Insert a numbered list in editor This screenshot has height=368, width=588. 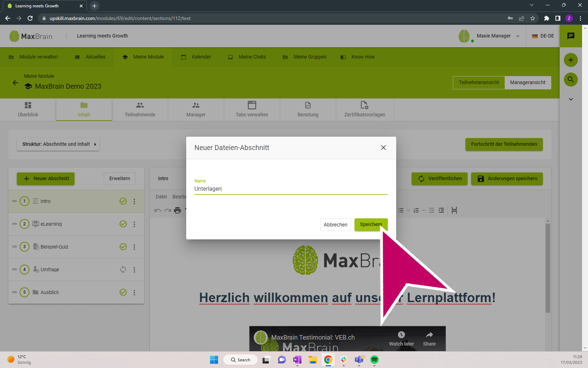click(x=416, y=210)
